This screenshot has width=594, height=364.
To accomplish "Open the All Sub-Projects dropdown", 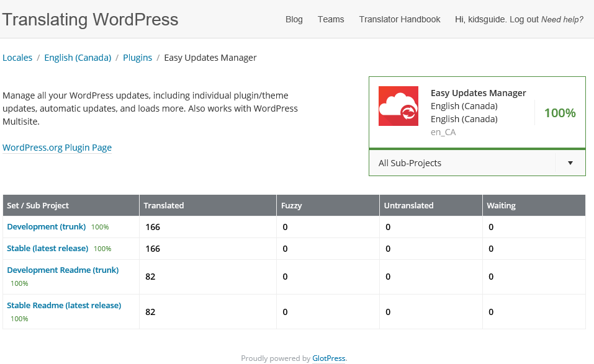I will point(462,163).
